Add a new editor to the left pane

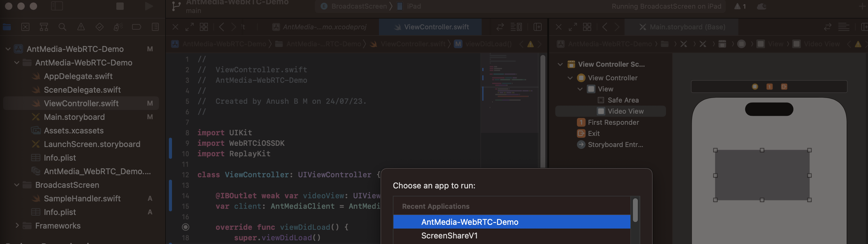538,27
